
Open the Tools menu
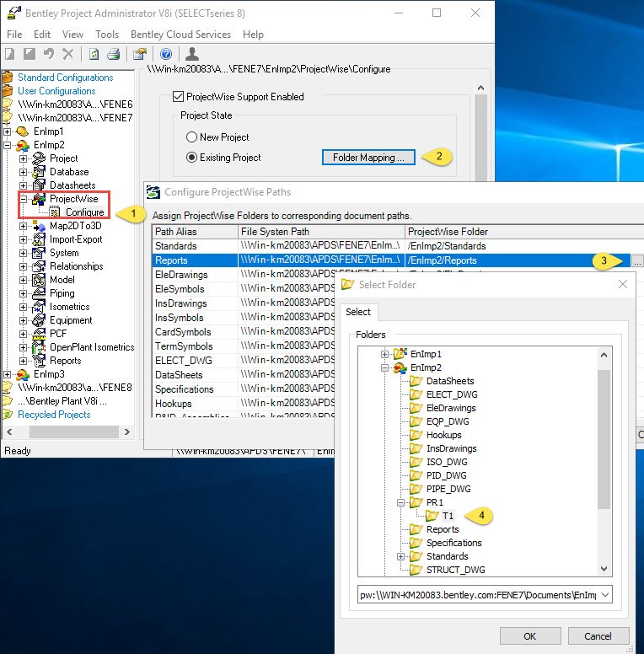pyautogui.click(x=107, y=35)
